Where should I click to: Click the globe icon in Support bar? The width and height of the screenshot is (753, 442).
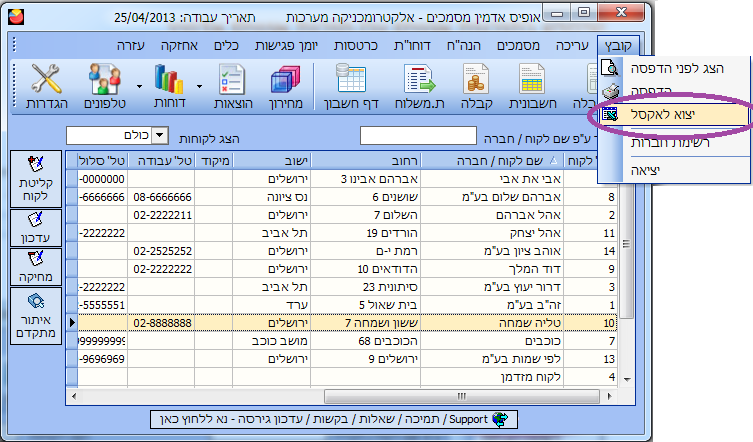(500, 419)
